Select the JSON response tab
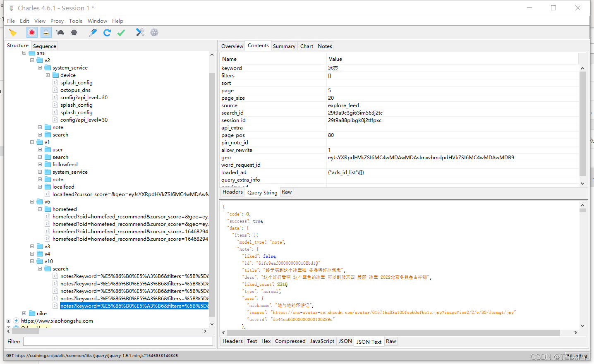 click(345, 341)
